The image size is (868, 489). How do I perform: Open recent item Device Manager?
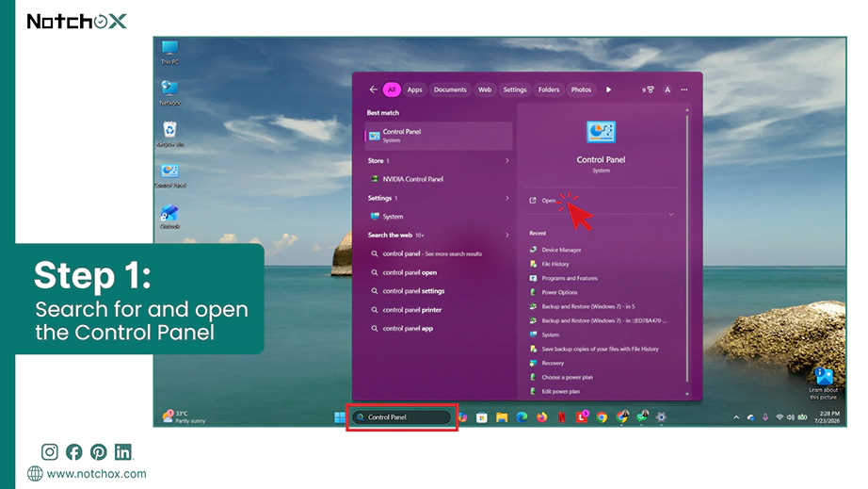click(561, 250)
